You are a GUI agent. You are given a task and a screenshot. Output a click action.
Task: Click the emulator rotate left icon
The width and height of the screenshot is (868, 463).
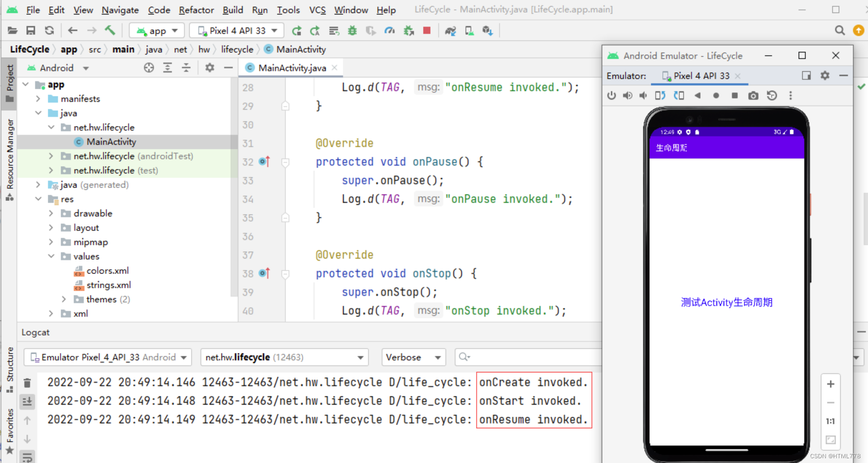click(x=660, y=95)
